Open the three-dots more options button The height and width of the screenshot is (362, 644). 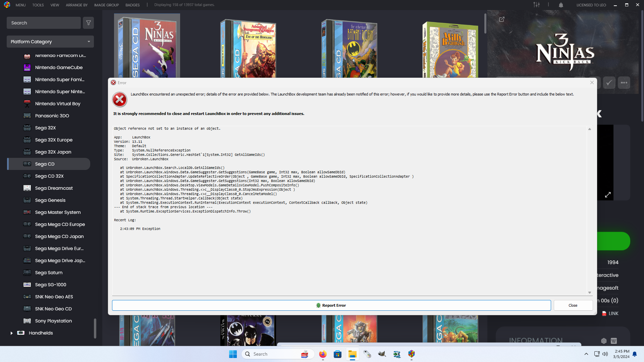[624, 83]
